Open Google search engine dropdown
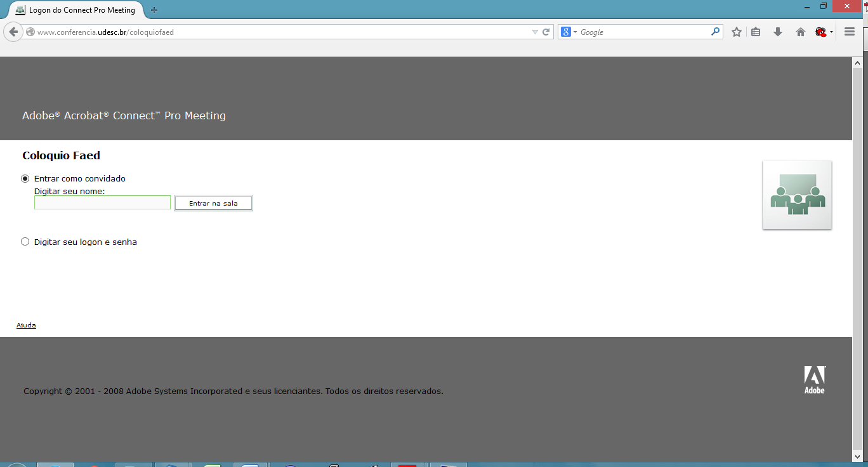Screen dimensions: 868x467 point(569,32)
